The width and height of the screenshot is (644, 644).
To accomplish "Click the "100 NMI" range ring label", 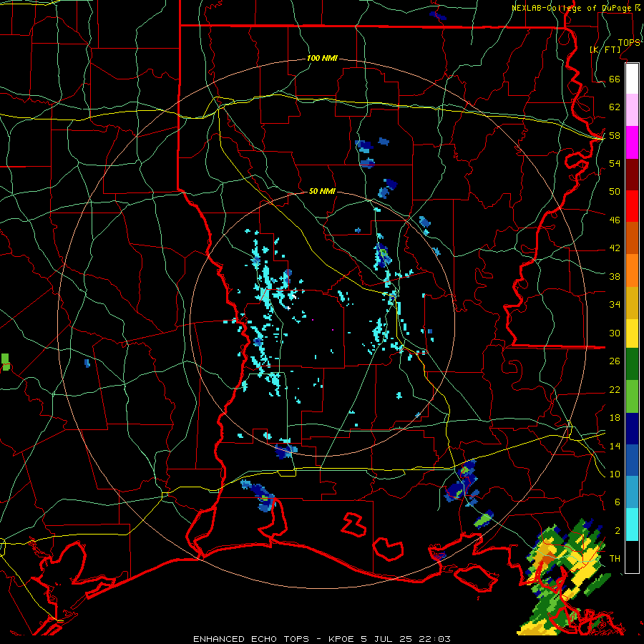I will pos(323,58).
